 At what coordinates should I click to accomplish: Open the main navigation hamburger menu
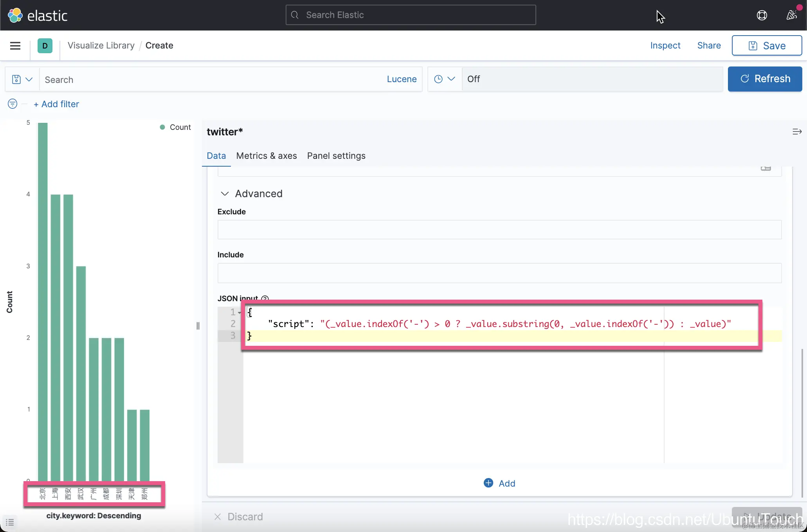coord(15,46)
